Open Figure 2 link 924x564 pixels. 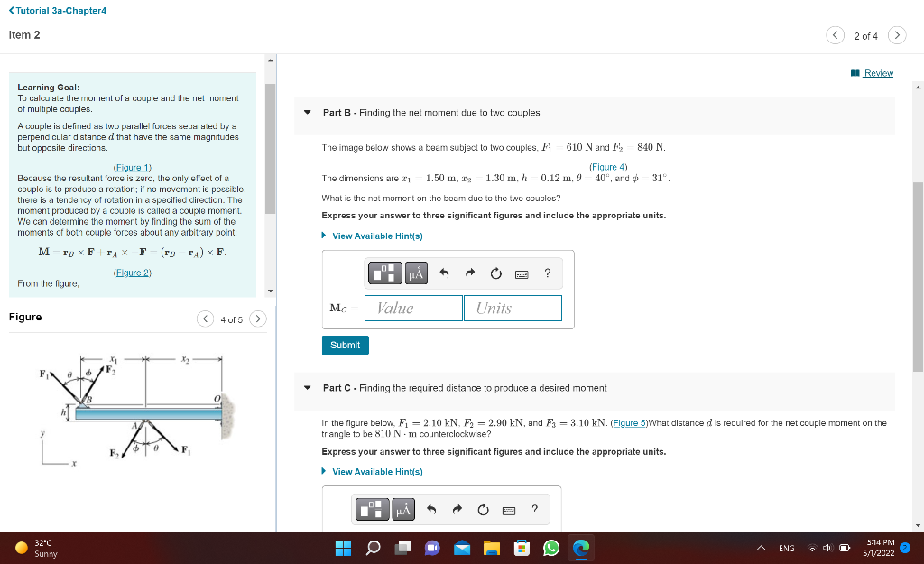(132, 273)
